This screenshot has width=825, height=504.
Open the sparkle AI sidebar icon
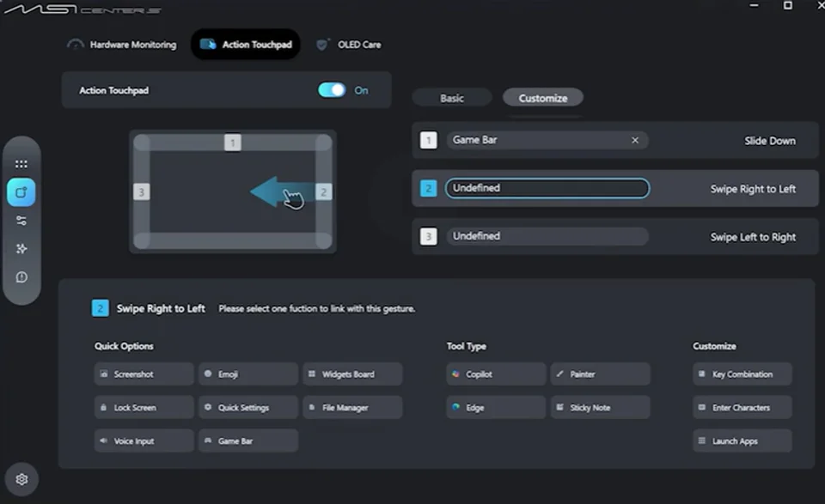21,249
